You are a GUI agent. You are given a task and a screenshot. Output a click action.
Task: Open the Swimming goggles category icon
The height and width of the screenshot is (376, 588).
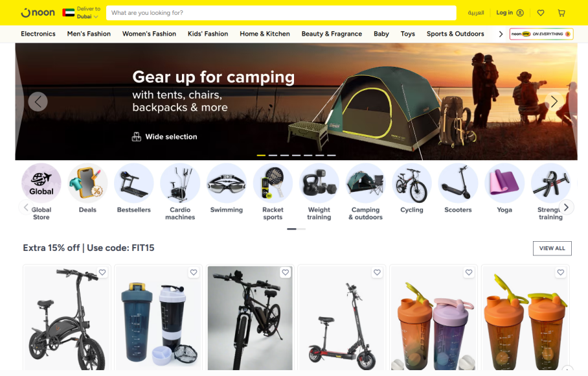pos(227,183)
